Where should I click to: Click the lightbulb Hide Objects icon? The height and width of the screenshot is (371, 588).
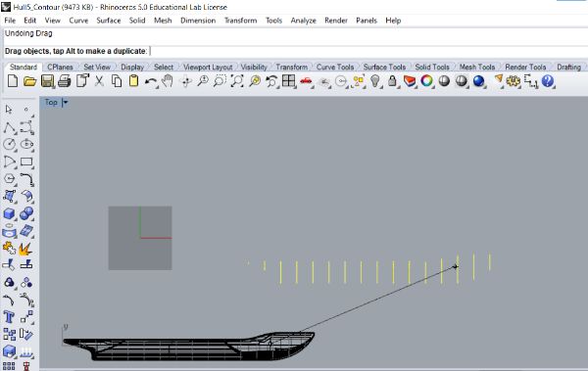(375, 81)
